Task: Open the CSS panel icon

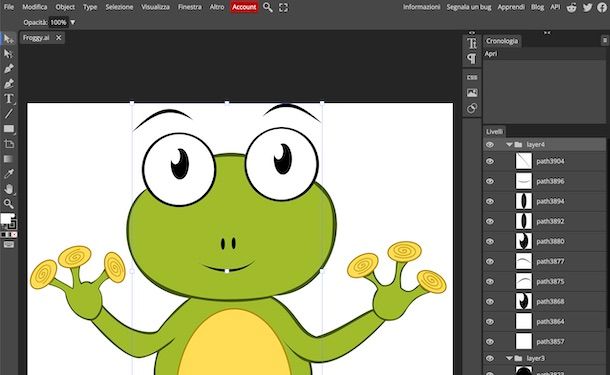Action: [472, 77]
